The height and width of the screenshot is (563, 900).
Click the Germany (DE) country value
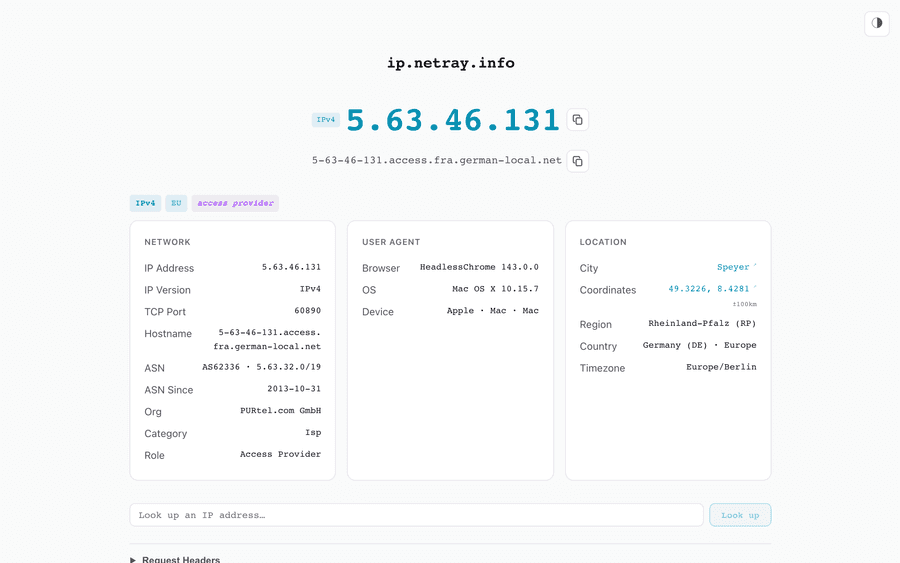click(675, 345)
